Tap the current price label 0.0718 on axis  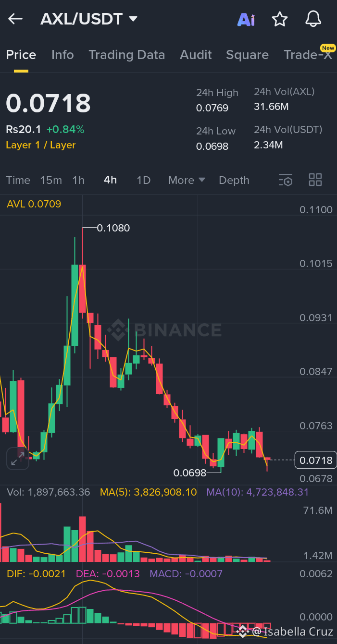point(316,460)
